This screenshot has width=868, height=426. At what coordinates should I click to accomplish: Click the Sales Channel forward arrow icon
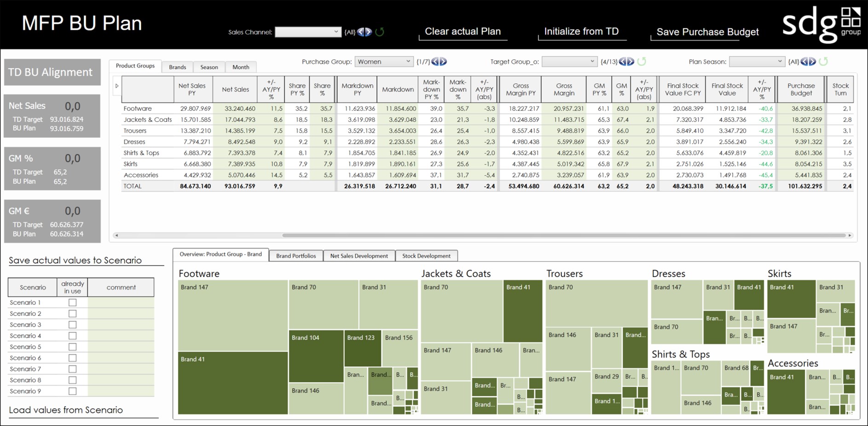(368, 32)
